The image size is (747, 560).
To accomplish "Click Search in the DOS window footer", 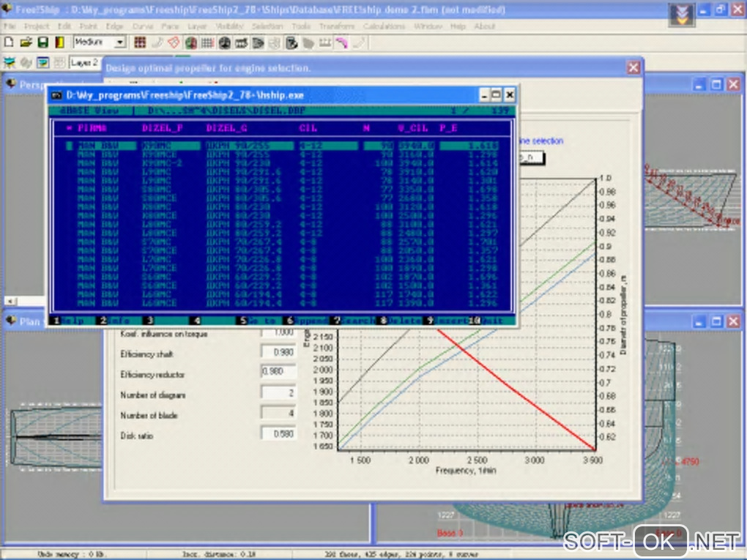I will tap(360, 321).
